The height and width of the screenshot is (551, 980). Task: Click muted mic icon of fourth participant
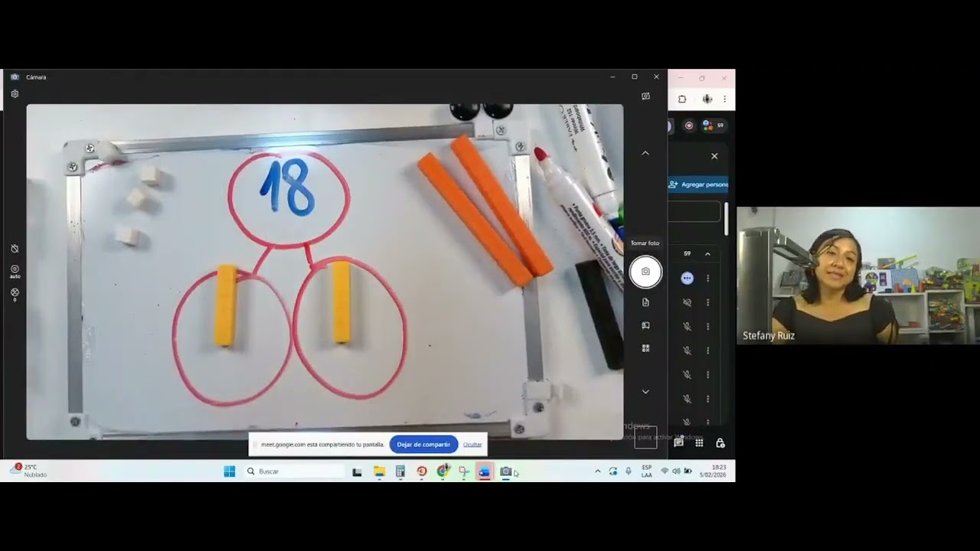(687, 350)
